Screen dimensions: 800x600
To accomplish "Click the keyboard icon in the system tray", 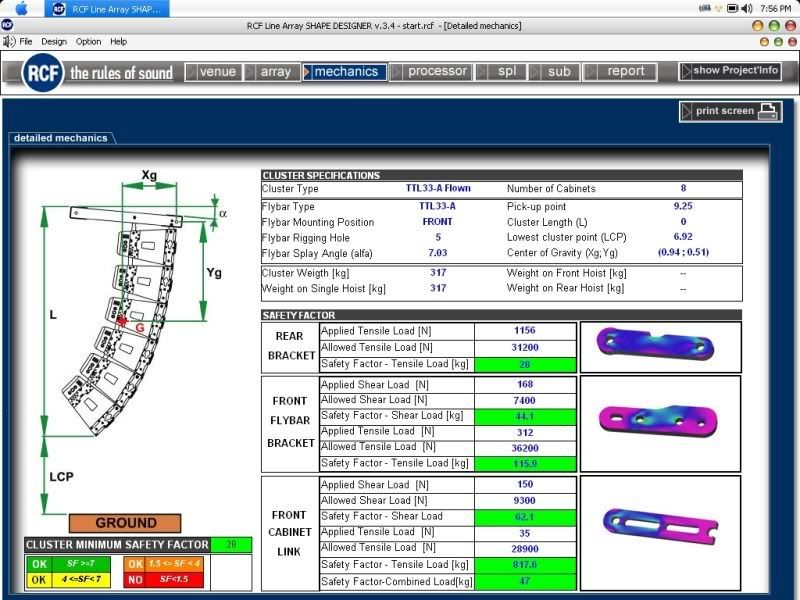I will tap(705, 8).
